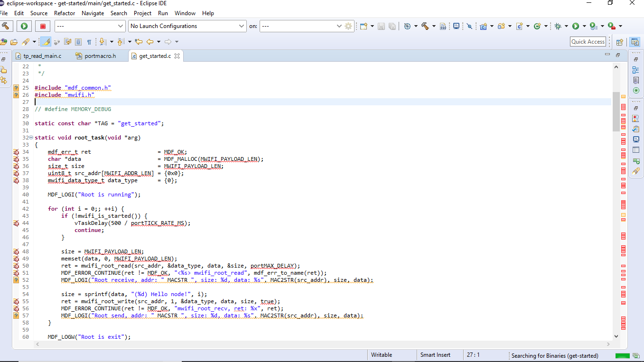Open the build hammer toolbar dropdown
The image size is (644, 362).
433,26
